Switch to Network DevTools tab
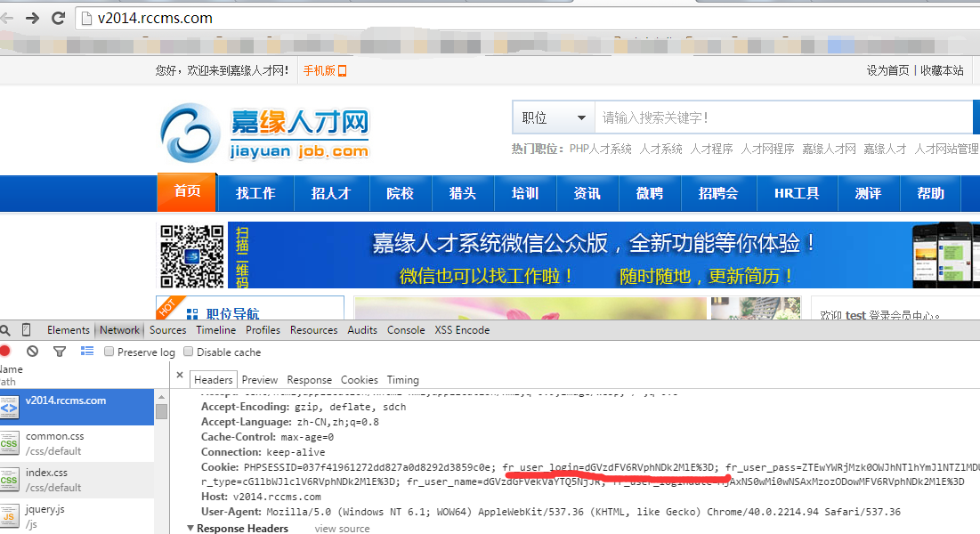Viewport: 980px width, 534px height. [119, 330]
